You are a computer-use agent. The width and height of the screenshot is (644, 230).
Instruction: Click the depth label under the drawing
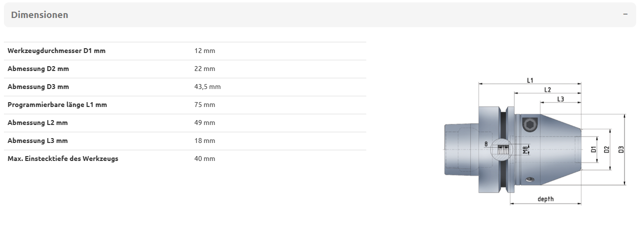pyautogui.click(x=545, y=199)
